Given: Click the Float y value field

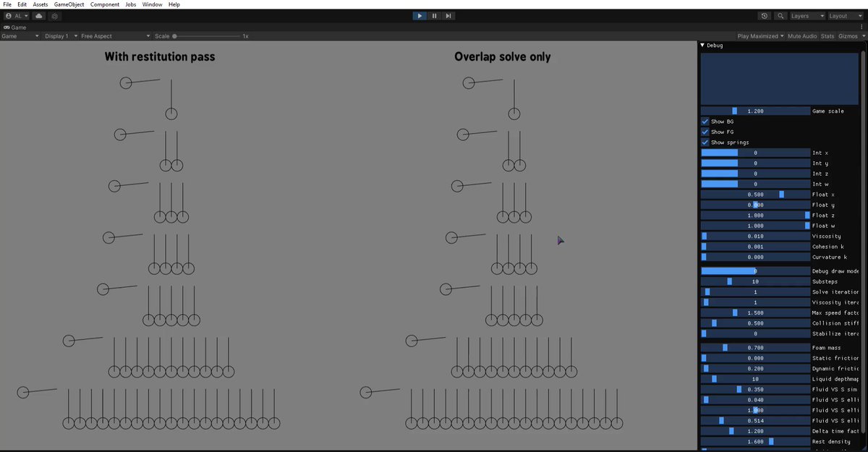Looking at the screenshot, I should (755, 205).
